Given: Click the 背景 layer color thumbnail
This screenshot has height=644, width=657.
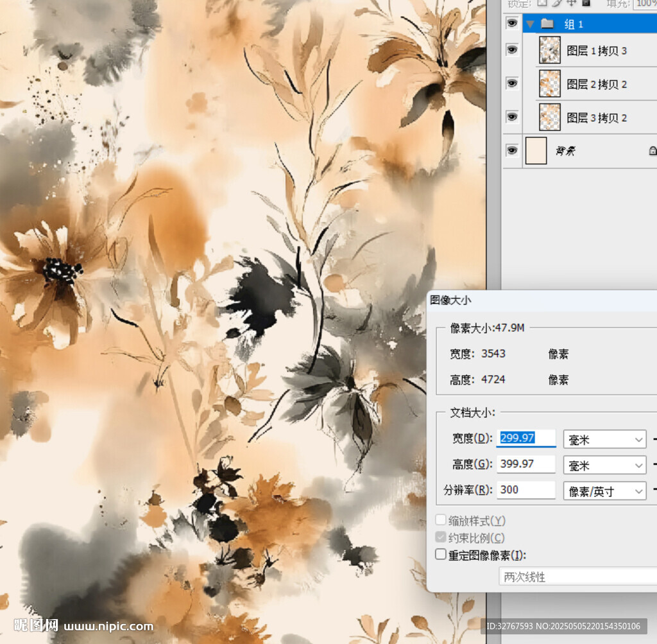Looking at the screenshot, I should 536,150.
